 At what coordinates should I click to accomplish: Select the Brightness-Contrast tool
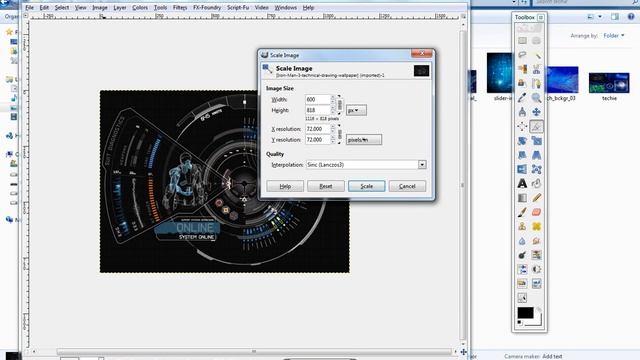click(536, 269)
